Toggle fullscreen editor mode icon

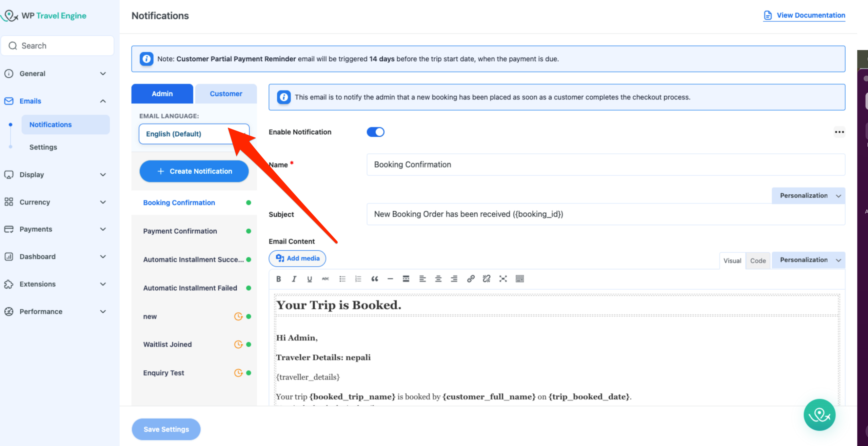pos(503,279)
